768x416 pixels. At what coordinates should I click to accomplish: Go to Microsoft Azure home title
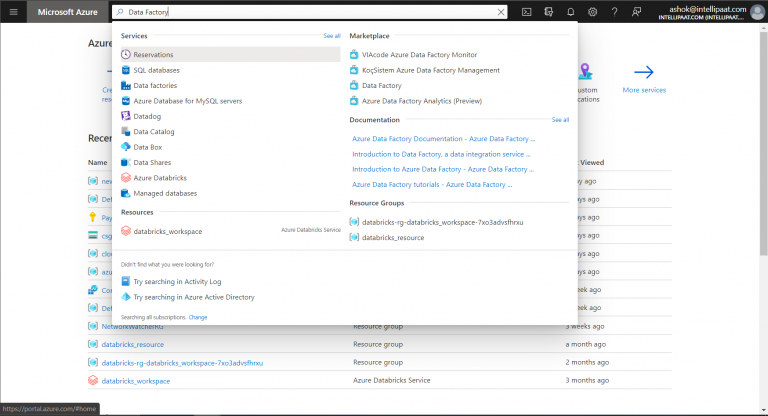pos(68,12)
